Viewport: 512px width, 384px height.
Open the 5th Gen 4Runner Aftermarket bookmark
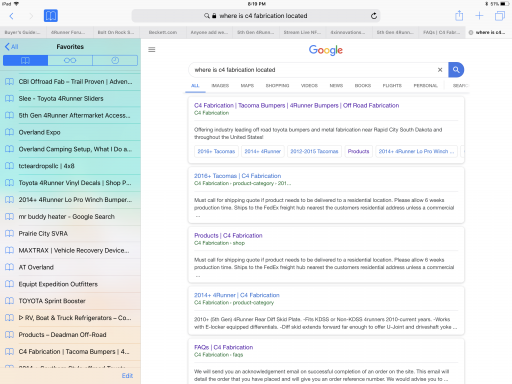pyautogui.click(x=70, y=115)
